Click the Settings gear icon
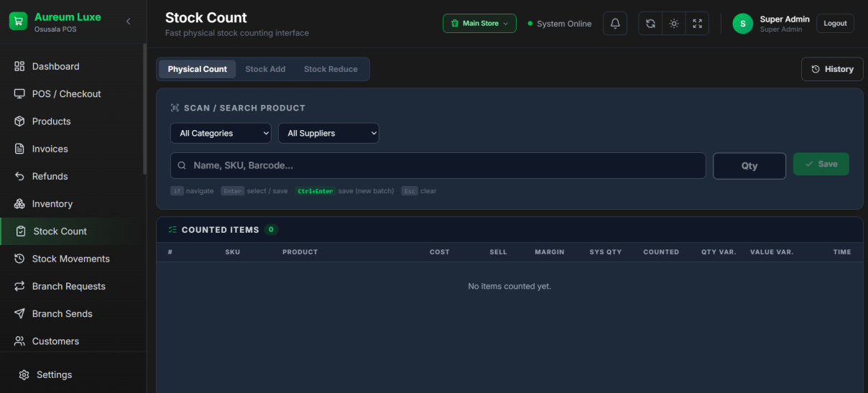Viewport: 868px width, 393px height. coord(24,375)
